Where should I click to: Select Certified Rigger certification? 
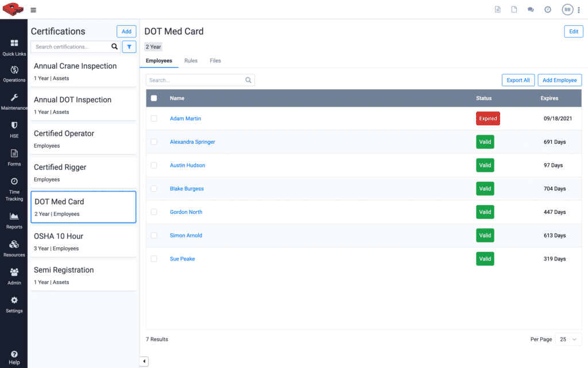tap(83, 172)
